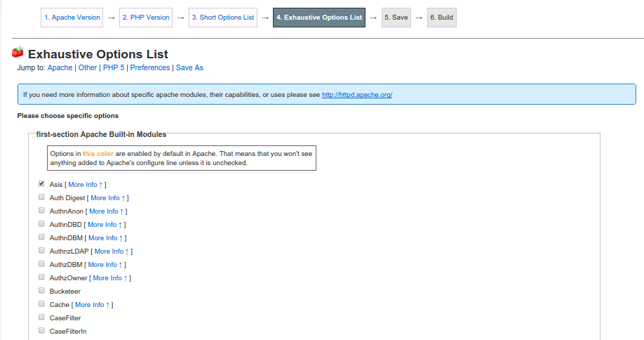Open More Info for AuthnDBD module
This screenshot has width=644, height=340.
(x=105, y=225)
